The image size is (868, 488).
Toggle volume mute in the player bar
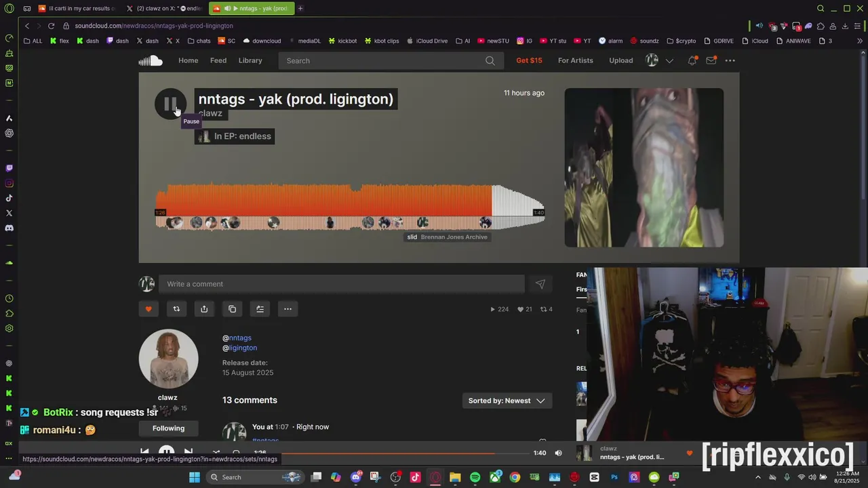tap(558, 453)
